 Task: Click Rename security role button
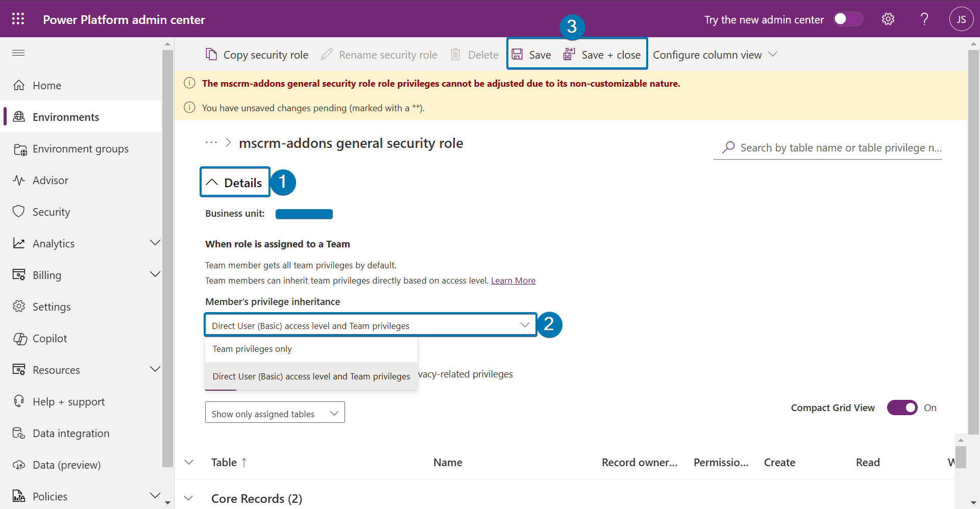click(x=379, y=55)
